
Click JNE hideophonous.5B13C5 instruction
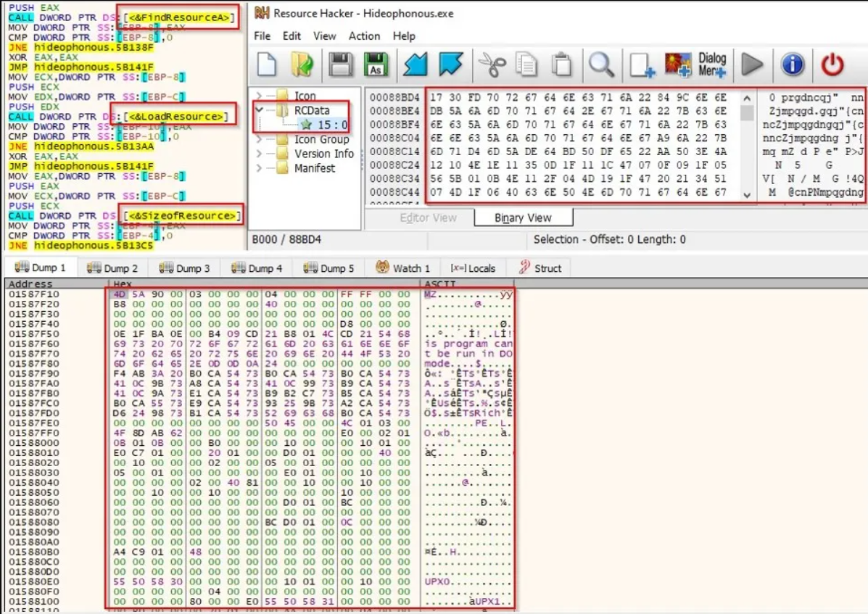click(80, 246)
